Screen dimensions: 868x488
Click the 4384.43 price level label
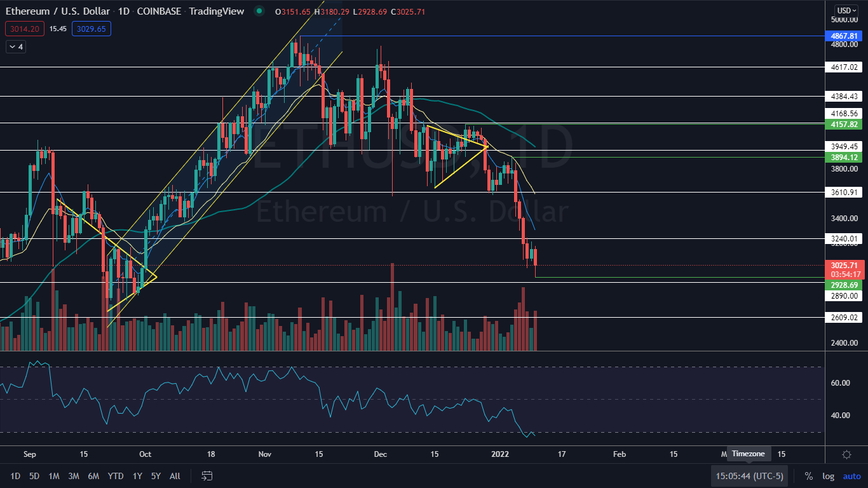pos(844,97)
